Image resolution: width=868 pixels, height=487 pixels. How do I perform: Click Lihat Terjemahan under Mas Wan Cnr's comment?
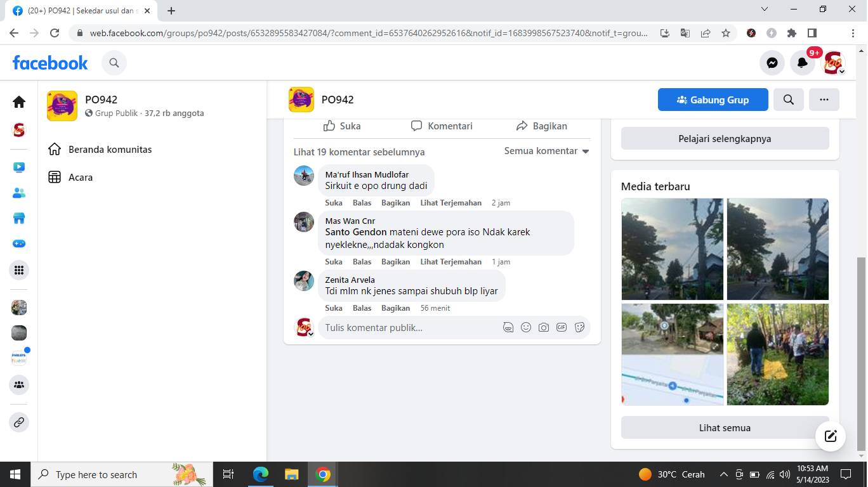point(451,262)
